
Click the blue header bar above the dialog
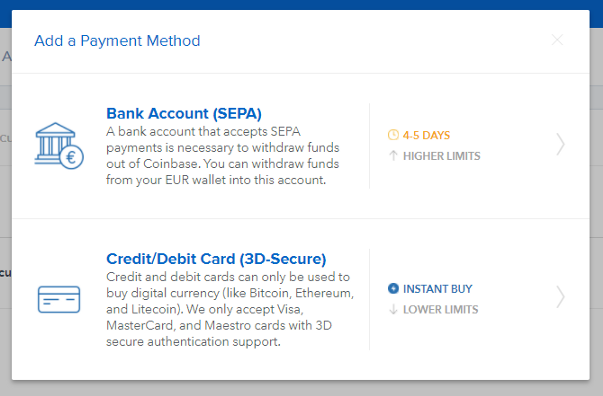tap(302, 5)
